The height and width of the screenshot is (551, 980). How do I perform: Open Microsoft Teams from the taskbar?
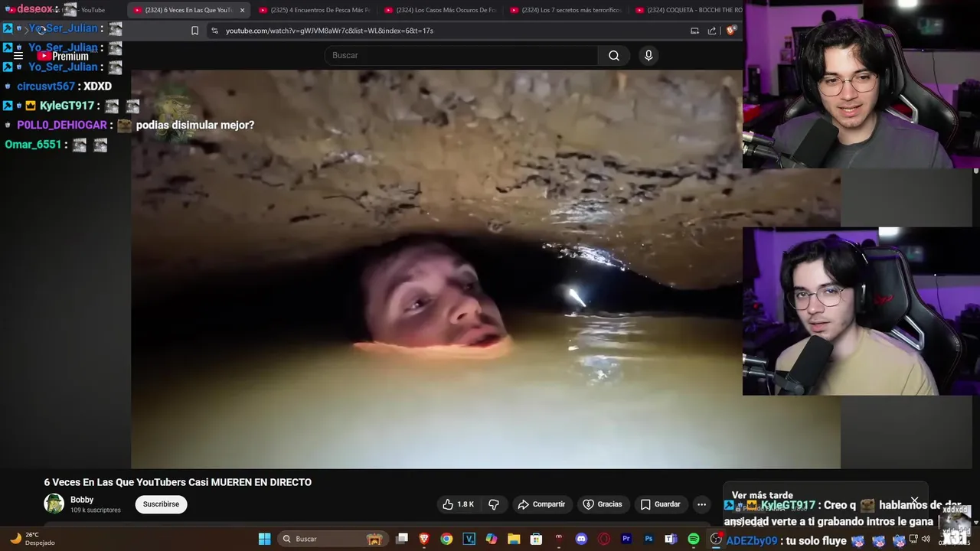pyautogui.click(x=671, y=539)
